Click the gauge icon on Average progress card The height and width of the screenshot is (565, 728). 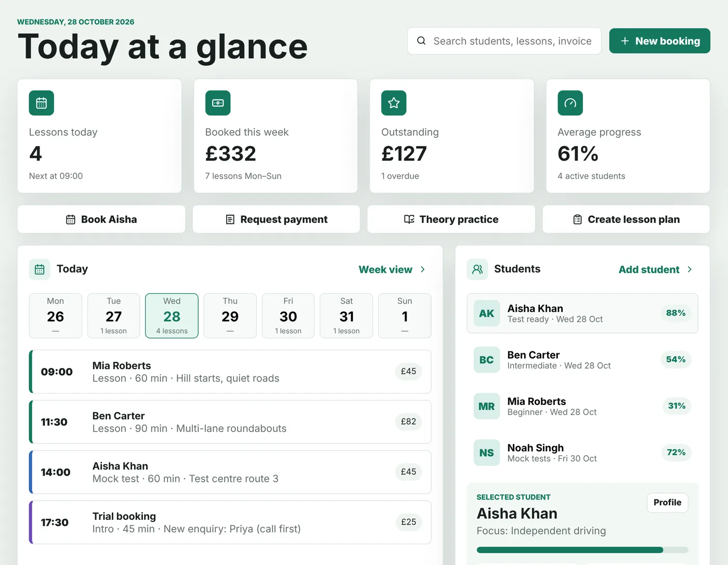[x=570, y=103]
